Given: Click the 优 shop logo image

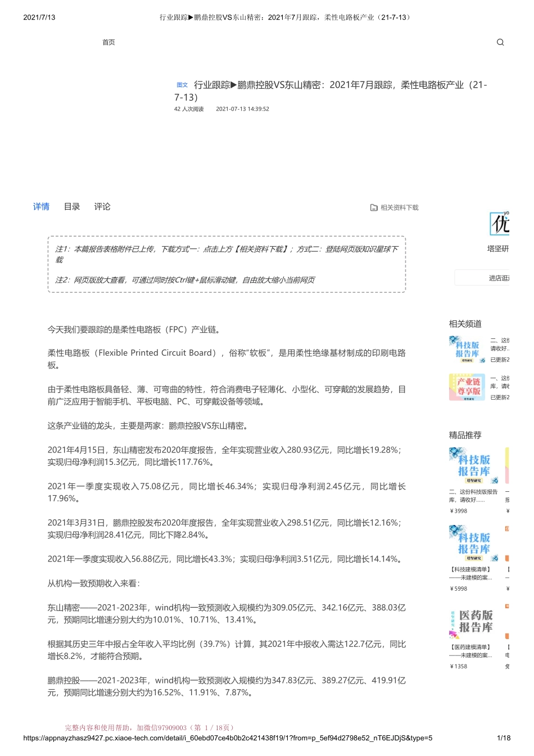Looking at the screenshot, I should point(502,224).
